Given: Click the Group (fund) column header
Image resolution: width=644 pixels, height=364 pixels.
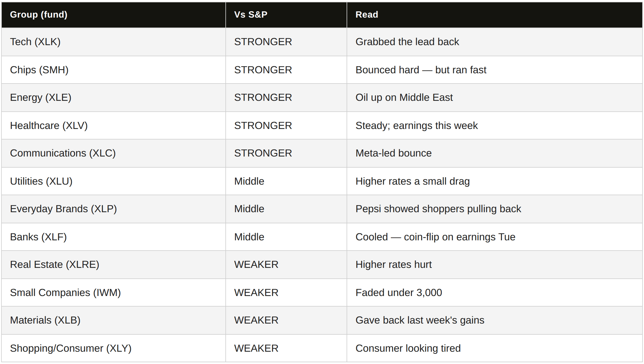Looking at the screenshot, I should (x=114, y=15).
